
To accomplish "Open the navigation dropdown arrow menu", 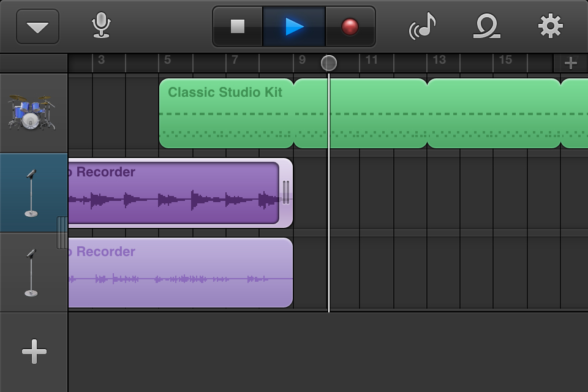I will [x=37, y=27].
